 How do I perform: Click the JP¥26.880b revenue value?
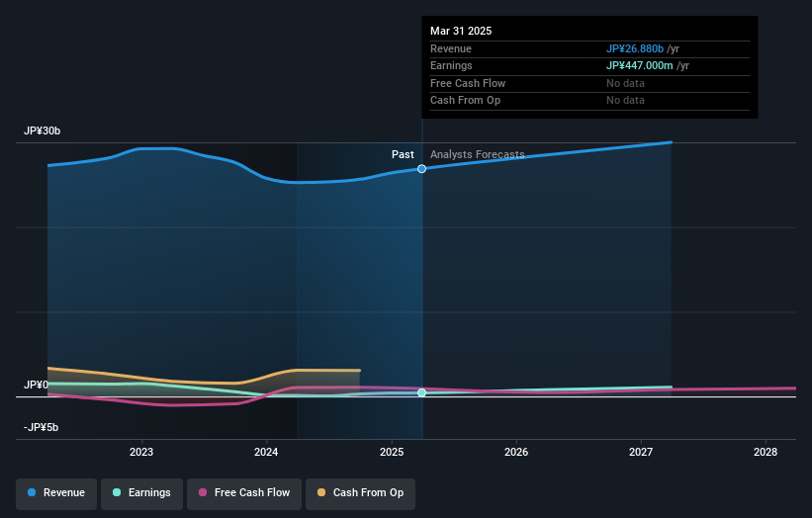[635, 48]
